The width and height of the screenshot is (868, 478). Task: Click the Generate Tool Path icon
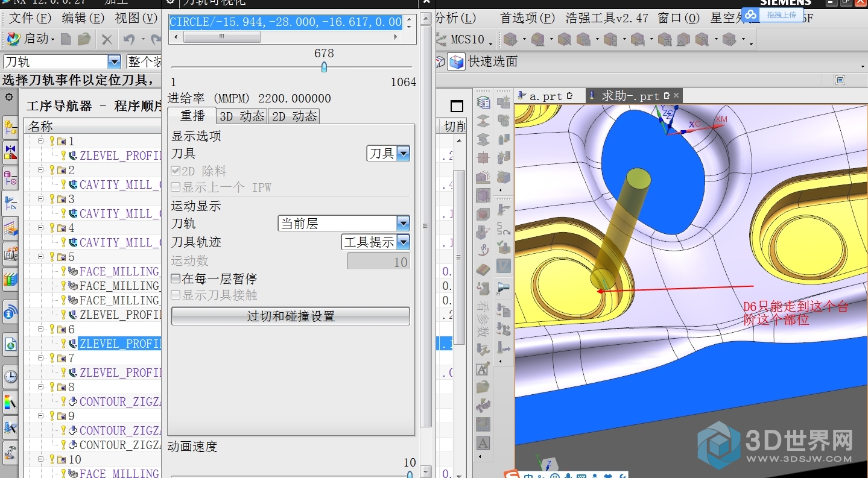[502, 210]
